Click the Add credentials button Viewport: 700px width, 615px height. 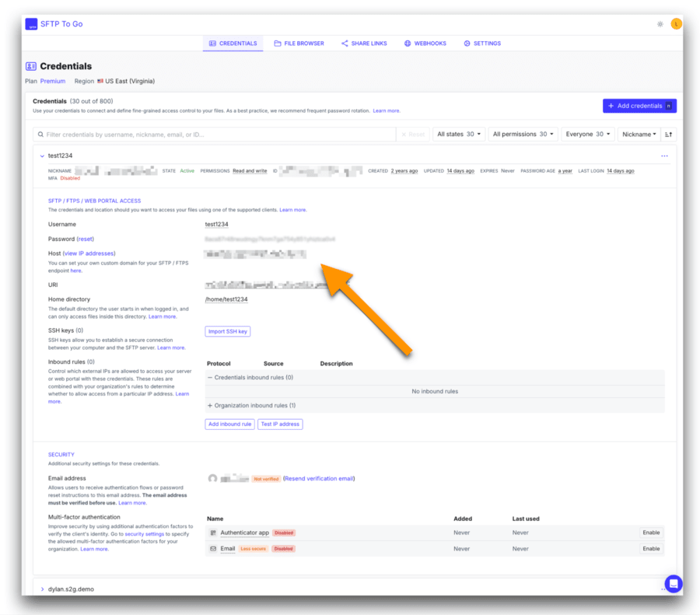(x=639, y=106)
